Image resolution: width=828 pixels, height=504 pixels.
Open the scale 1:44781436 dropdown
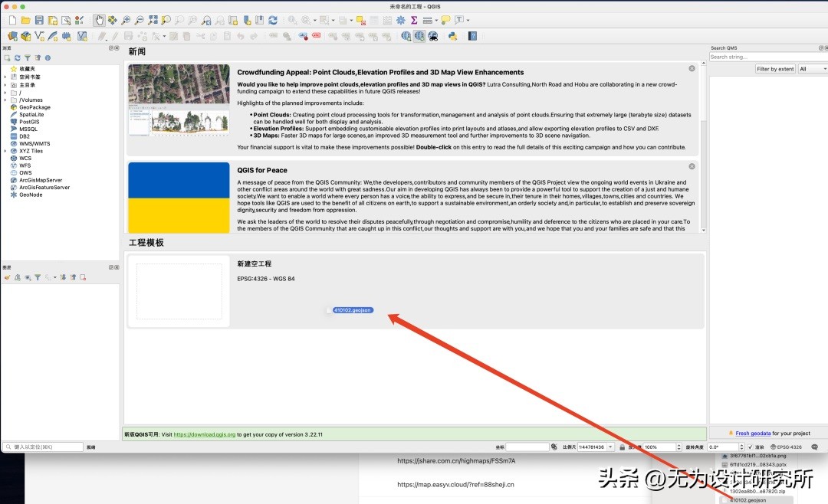(x=610, y=447)
